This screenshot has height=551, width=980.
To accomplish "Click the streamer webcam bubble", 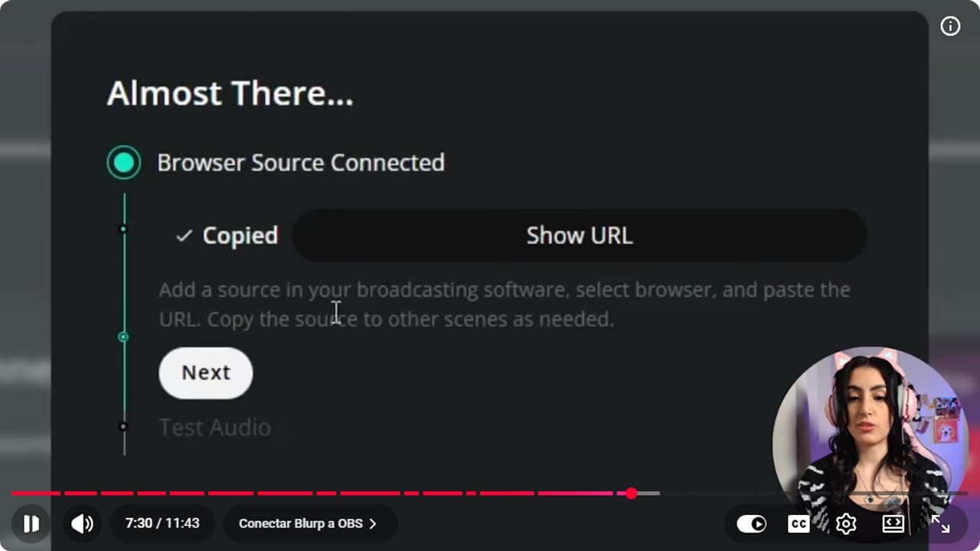I will [871, 444].
